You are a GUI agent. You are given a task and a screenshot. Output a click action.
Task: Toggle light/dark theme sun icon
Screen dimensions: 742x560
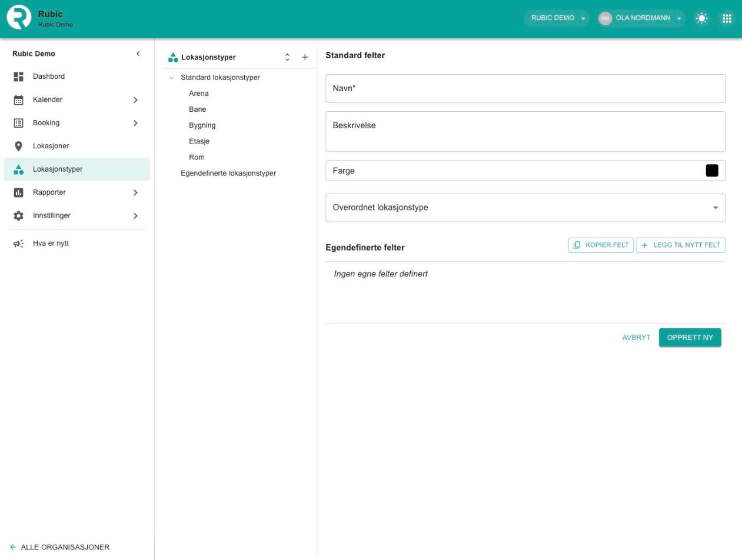[x=701, y=18]
